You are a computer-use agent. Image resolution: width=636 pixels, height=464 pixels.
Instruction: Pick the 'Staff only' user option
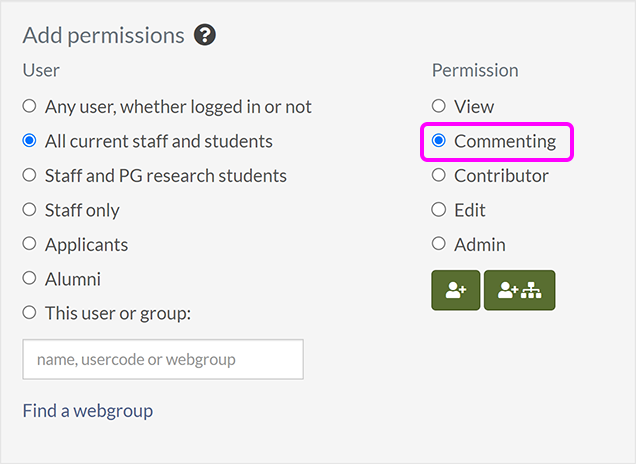pyautogui.click(x=29, y=210)
